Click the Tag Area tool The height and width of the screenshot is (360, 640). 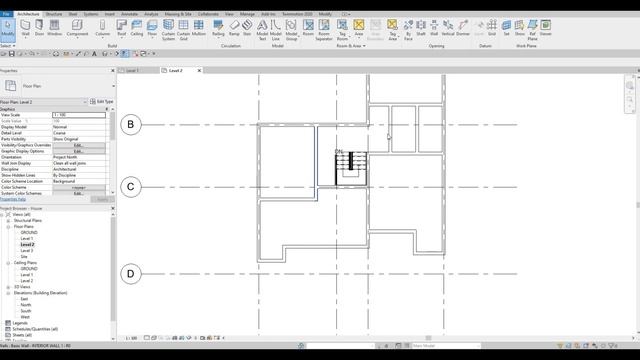click(392, 30)
